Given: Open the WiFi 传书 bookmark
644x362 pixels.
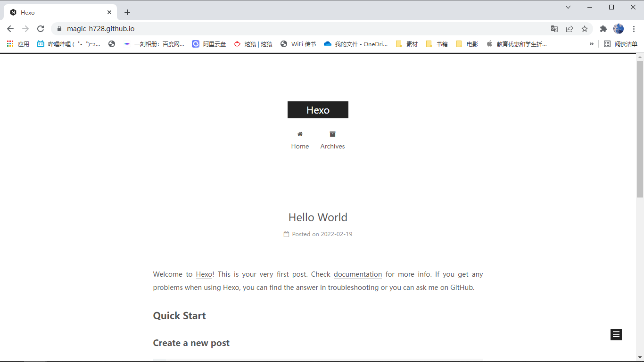Looking at the screenshot, I should [298, 44].
